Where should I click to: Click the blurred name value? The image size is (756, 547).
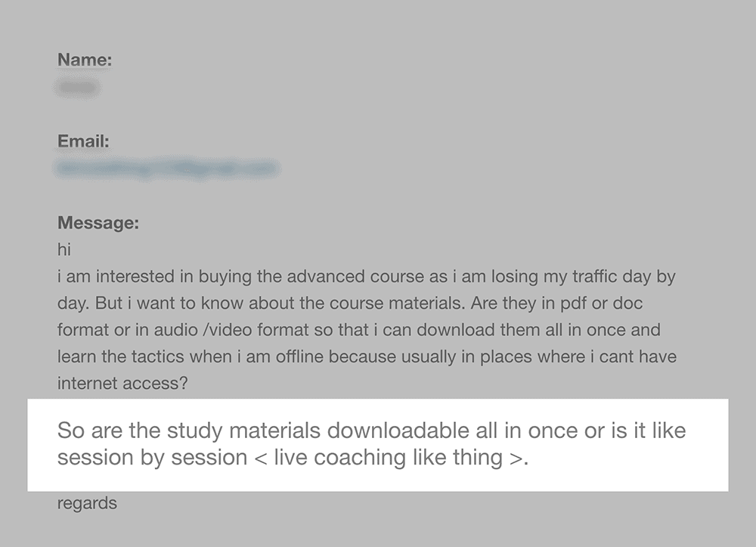[x=78, y=87]
